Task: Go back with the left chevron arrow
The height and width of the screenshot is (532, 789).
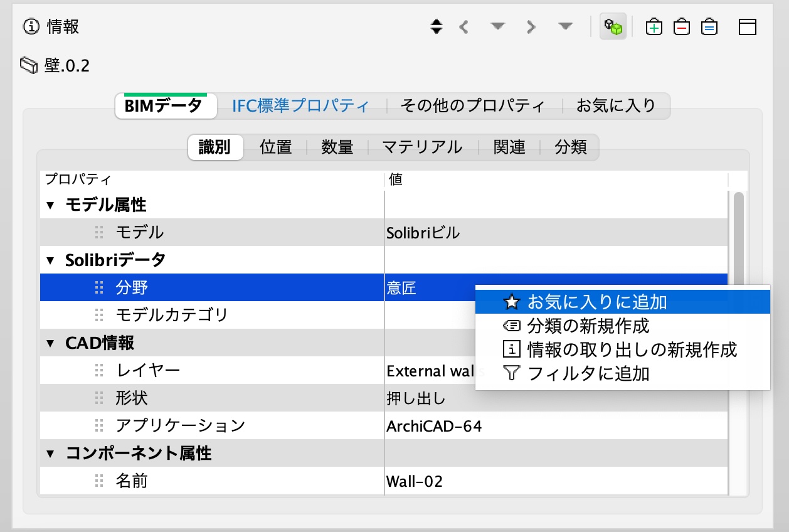Action: coord(464,27)
